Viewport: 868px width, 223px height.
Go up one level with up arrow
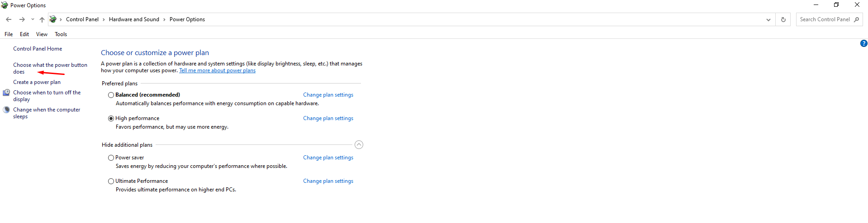coord(42,19)
